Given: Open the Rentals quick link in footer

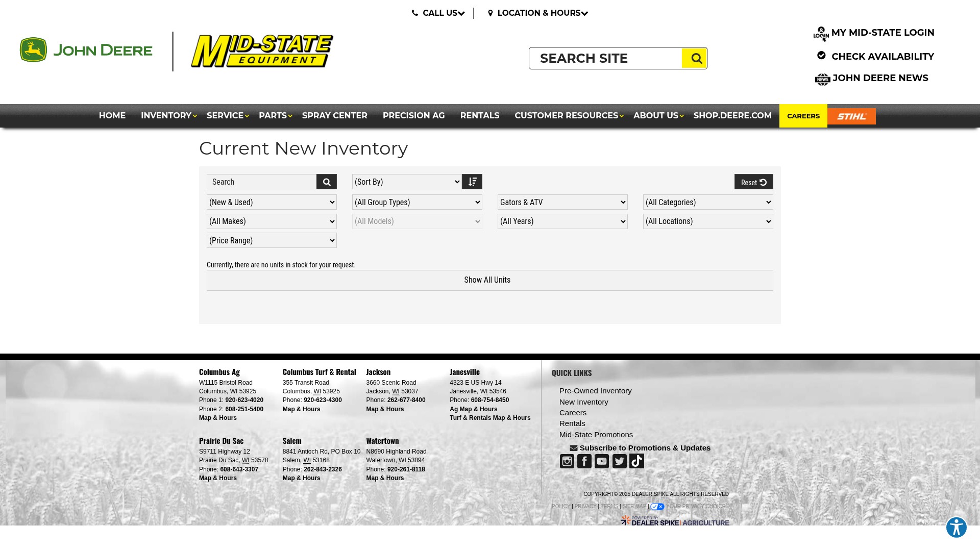Looking at the screenshot, I should point(572,423).
